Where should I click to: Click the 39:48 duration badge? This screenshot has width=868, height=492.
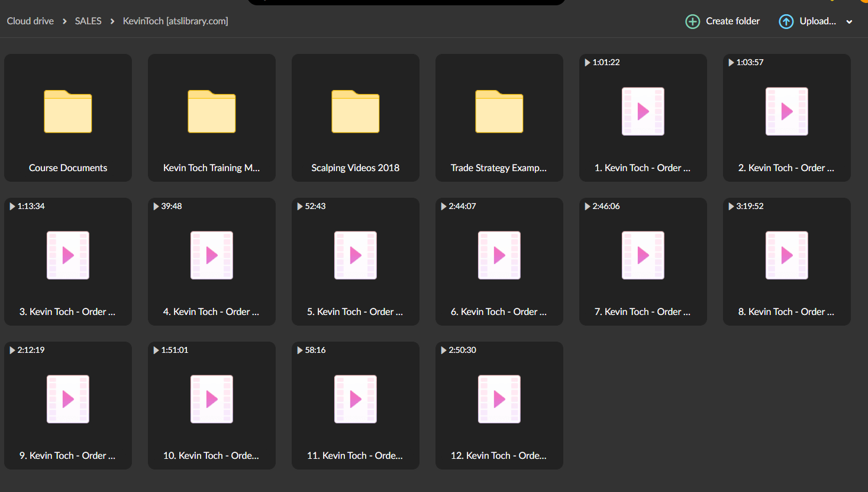click(x=167, y=206)
